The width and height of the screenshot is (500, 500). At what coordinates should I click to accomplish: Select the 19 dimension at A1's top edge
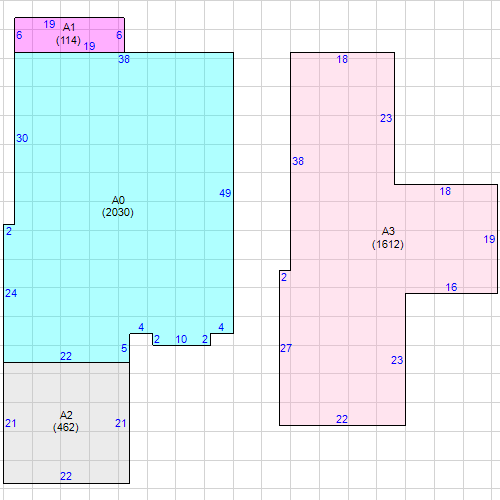click(x=49, y=24)
